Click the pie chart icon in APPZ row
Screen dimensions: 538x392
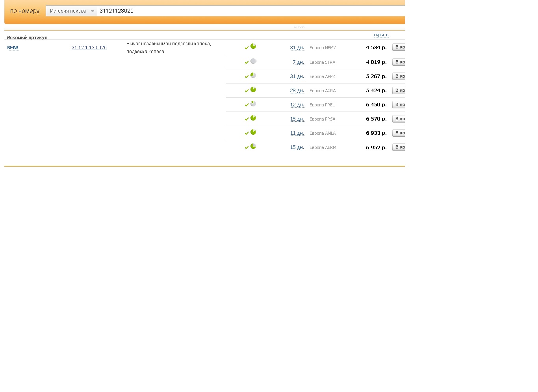253,75
